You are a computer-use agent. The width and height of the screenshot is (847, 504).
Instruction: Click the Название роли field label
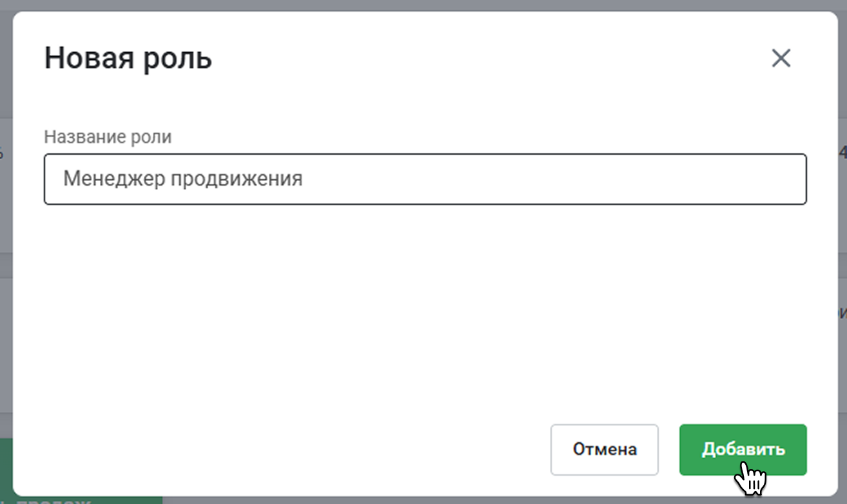tap(108, 137)
